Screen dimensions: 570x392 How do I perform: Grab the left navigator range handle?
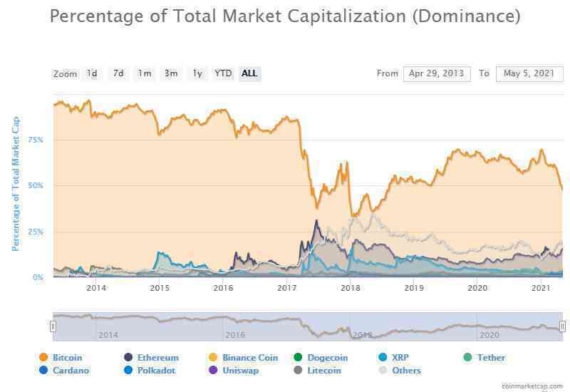[53, 326]
